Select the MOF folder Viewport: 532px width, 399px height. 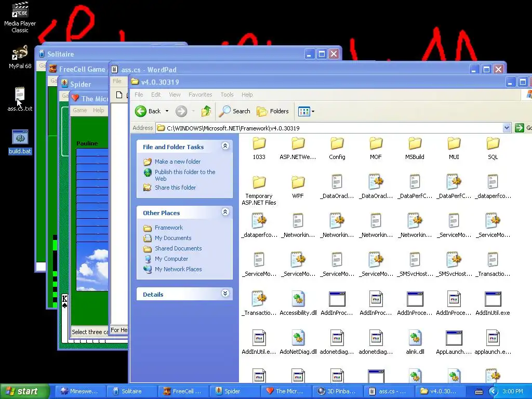click(x=376, y=148)
